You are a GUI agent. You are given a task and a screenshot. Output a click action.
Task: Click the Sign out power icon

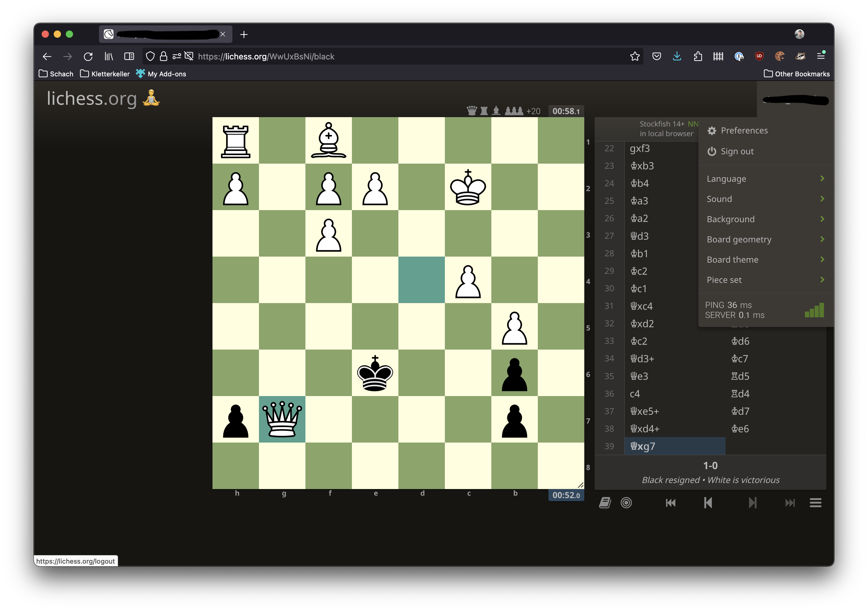point(712,152)
